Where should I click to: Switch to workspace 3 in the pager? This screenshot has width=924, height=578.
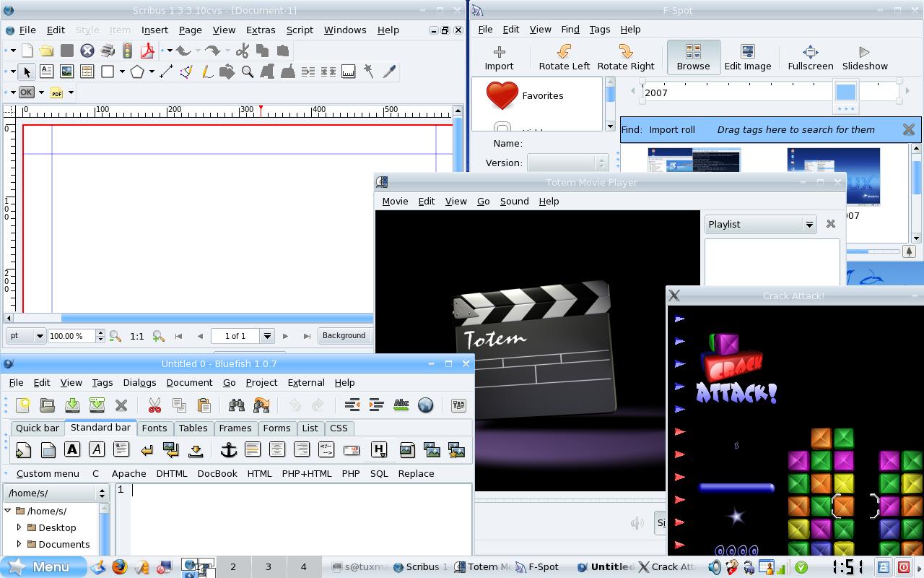(268, 567)
